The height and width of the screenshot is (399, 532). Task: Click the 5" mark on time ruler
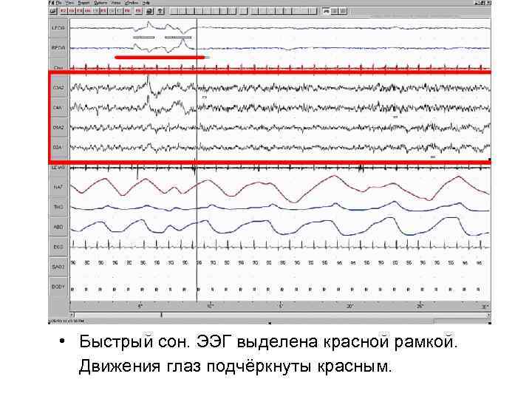tap(140, 306)
